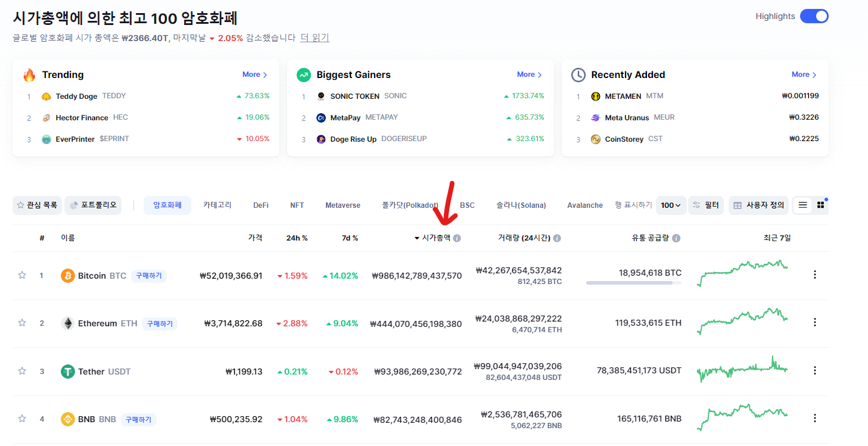Sort by the 가격 column header
The width and height of the screenshot is (868, 446).
pos(255,238)
